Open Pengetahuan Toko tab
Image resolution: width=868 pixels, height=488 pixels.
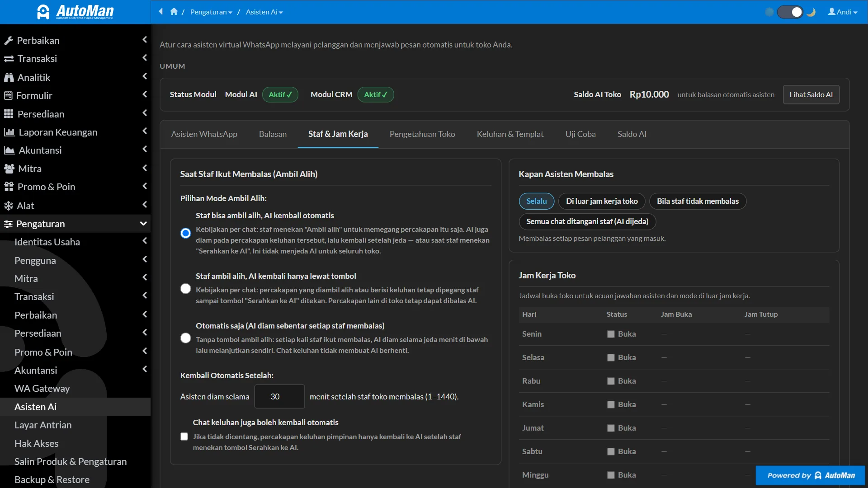pyautogui.click(x=422, y=134)
